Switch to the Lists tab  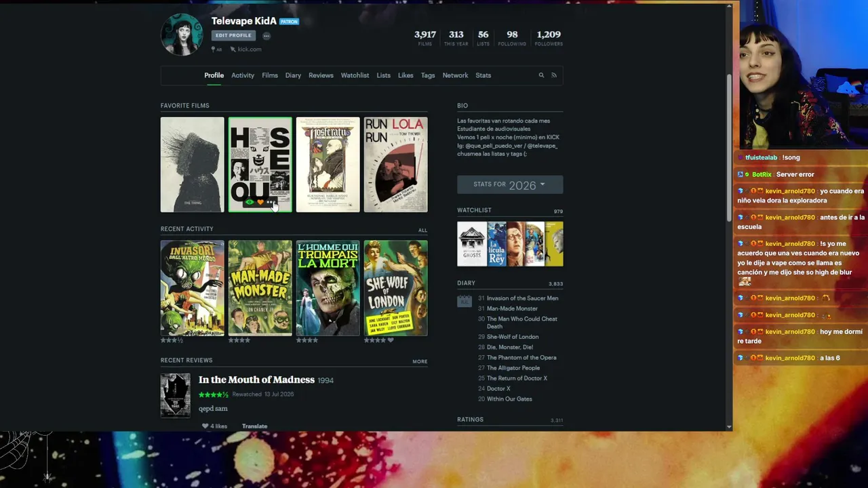(x=384, y=75)
